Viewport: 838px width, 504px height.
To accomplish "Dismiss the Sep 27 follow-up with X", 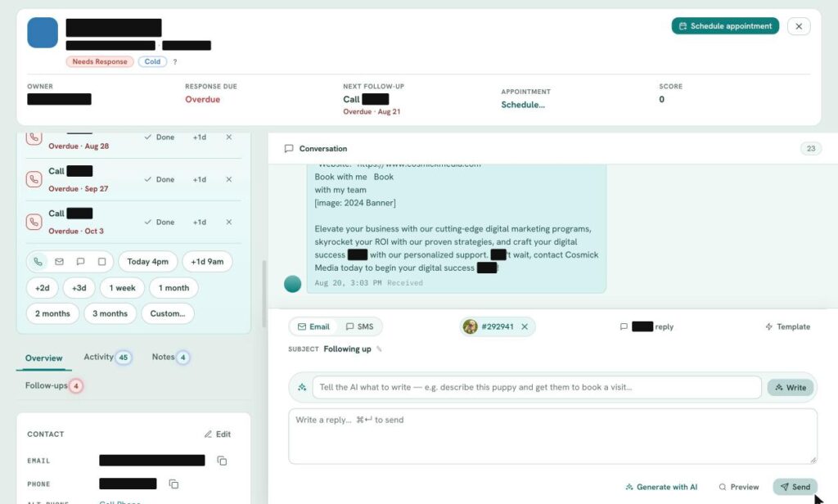I will [x=229, y=179].
